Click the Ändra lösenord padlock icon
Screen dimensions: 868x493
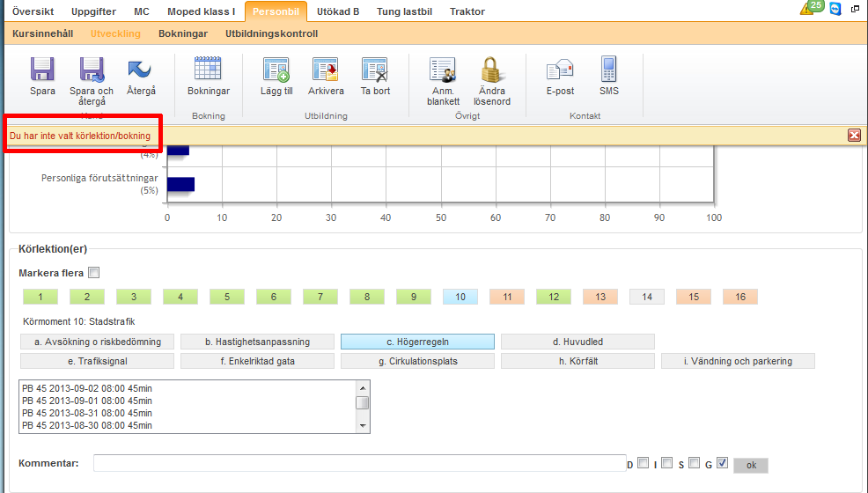coord(491,70)
